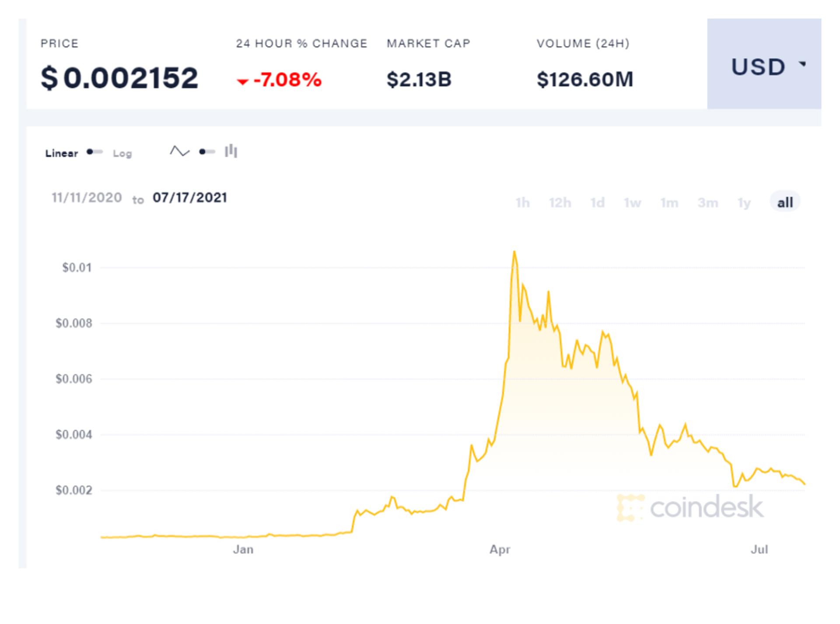840x624 pixels.
Task: Select the candlestick chart icon
Action: pyautogui.click(x=231, y=151)
